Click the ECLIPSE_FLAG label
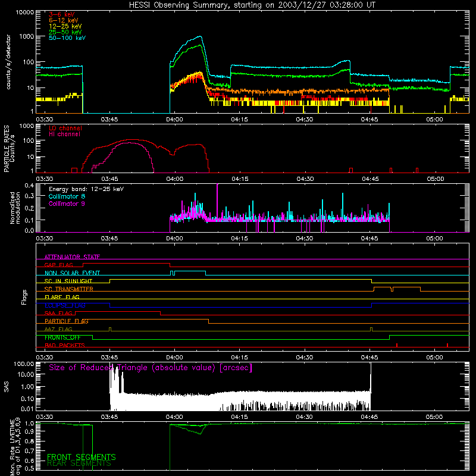 [x=65, y=305]
